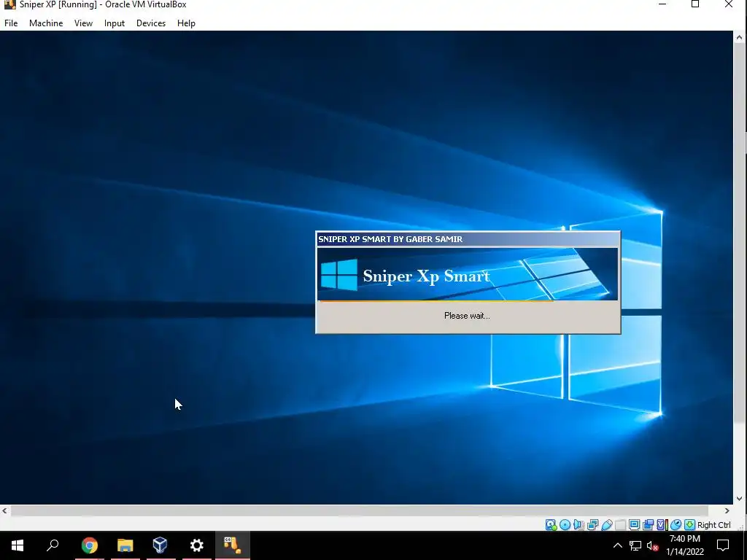The height and width of the screenshot is (560, 747).
Task: Open the VirtualBox cube icon on taskbar
Action: [160, 545]
